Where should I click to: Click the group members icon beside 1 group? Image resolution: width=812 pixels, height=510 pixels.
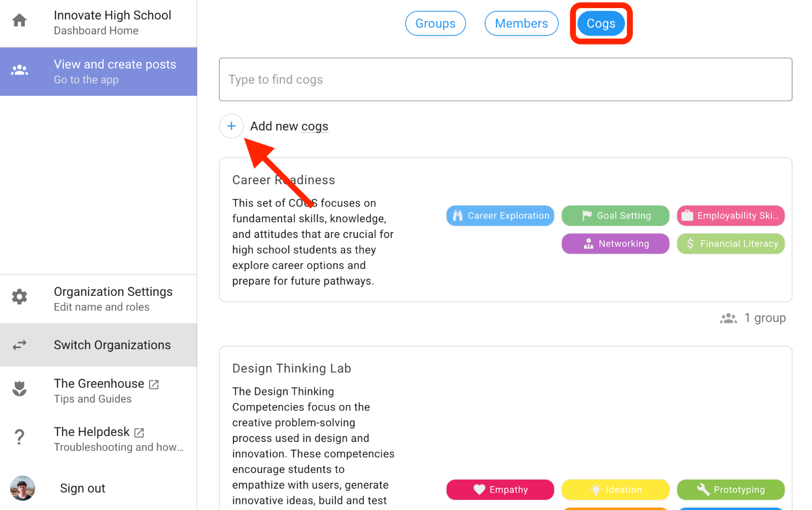[728, 318]
